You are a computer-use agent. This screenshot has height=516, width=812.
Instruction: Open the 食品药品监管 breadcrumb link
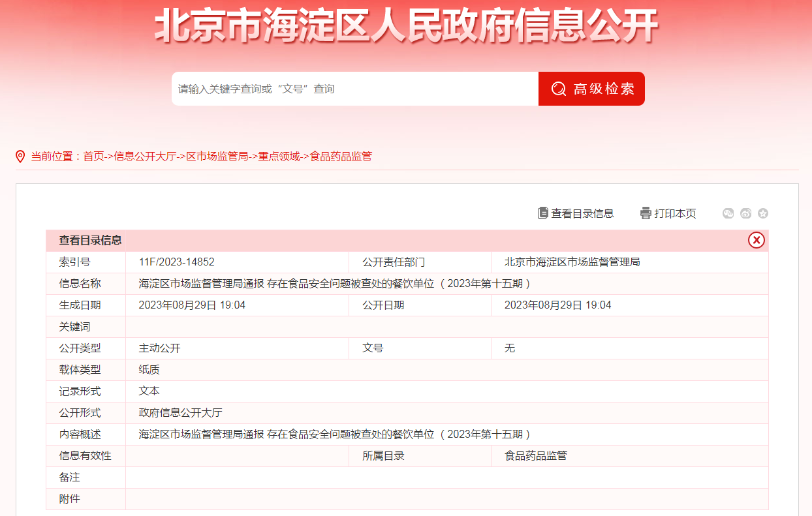point(341,157)
